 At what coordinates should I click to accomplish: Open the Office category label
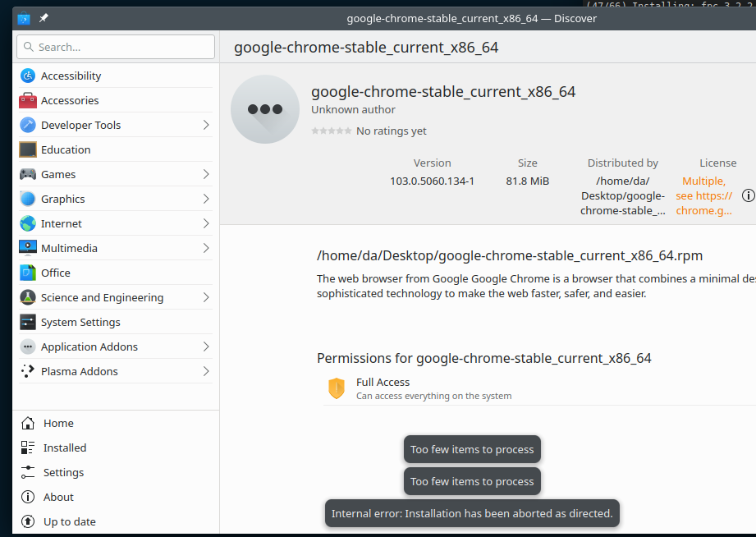pyautogui.click(x=56, y=273)
